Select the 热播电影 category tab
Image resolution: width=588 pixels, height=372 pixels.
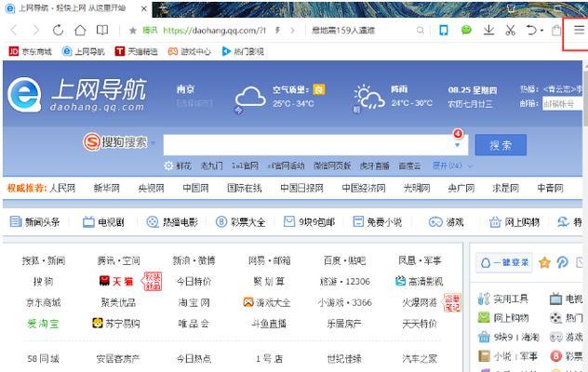172,222
